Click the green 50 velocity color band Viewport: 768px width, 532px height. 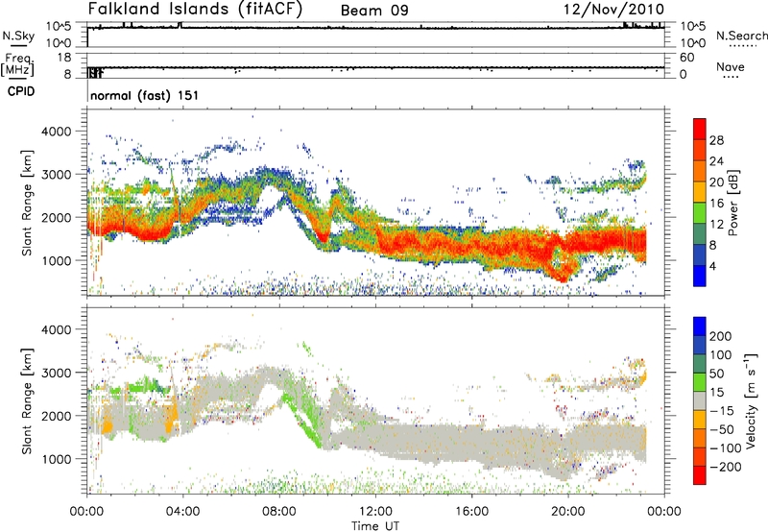700,382
